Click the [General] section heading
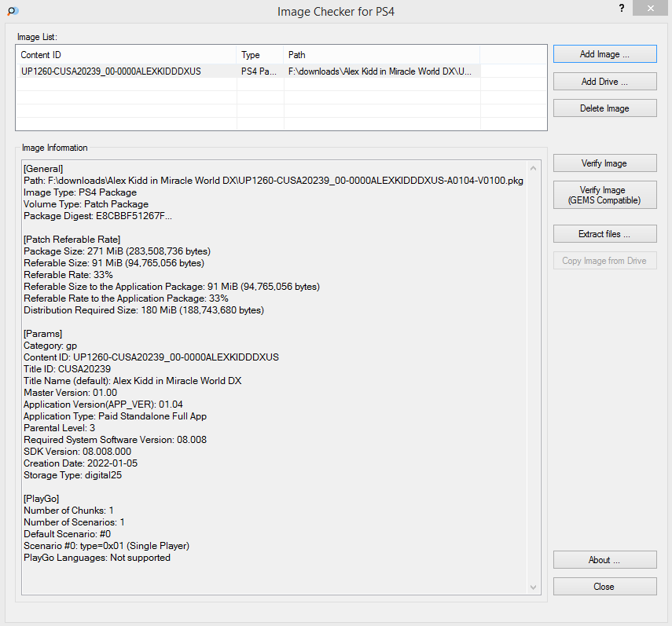 coord(43,169)
